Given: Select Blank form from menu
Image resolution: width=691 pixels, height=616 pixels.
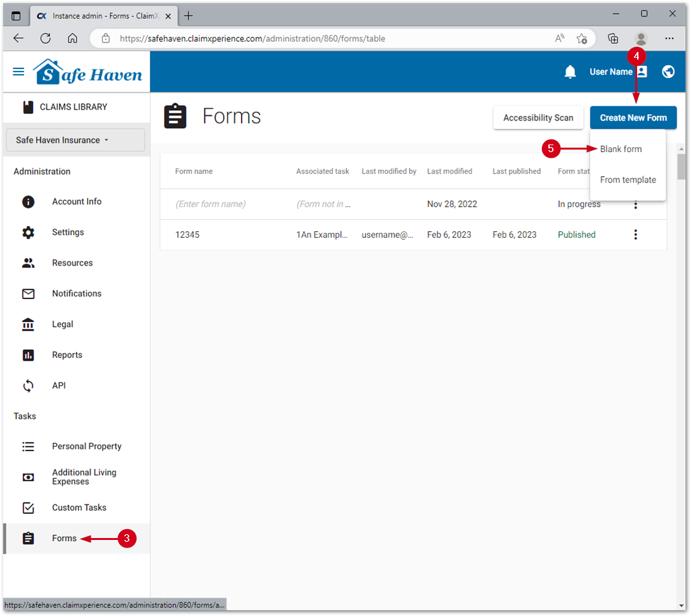Looking at the screenshot, I should [621, 149].
